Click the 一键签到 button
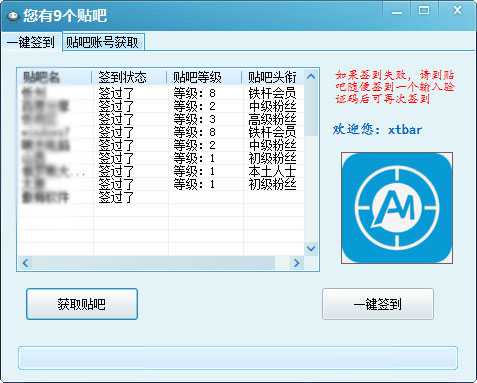The image size is (477, 383). (x=378, y=304)
